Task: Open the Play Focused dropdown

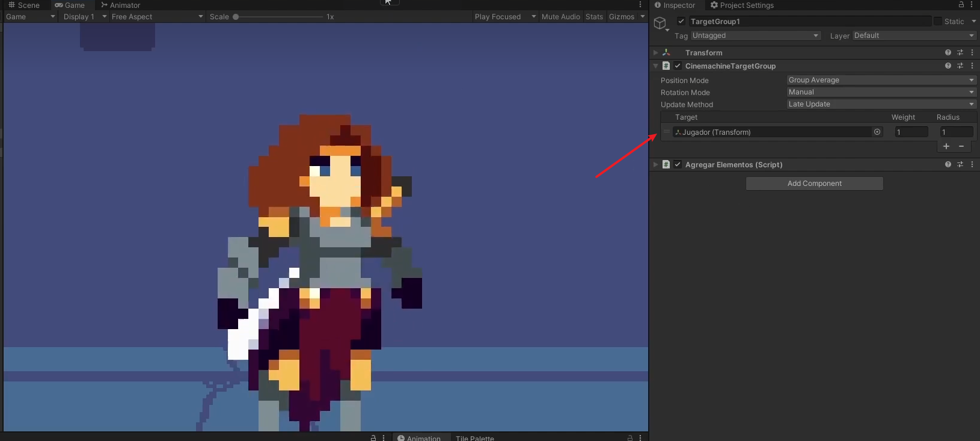Action: pyautogui.click(x=505, y=17)
